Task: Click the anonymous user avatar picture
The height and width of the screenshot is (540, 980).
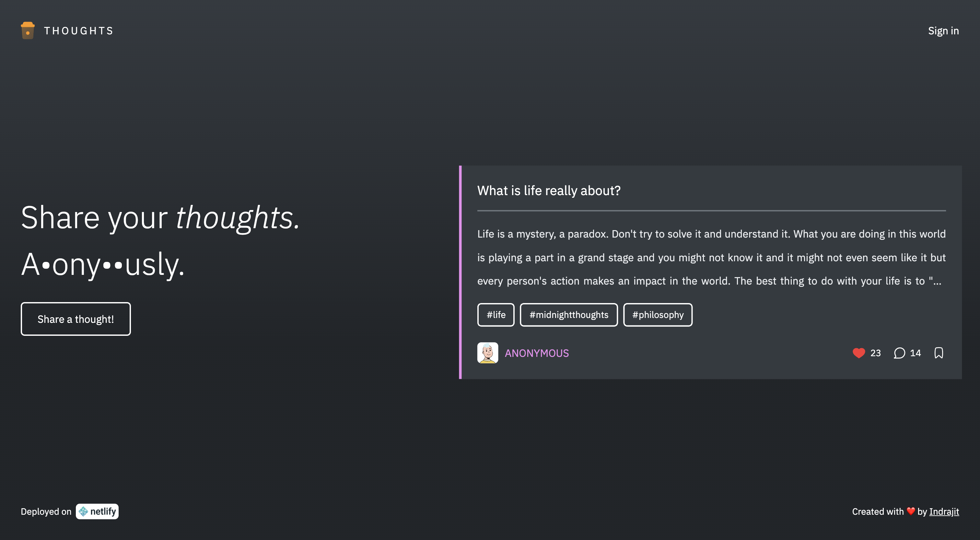Action: tap(488, 353)
